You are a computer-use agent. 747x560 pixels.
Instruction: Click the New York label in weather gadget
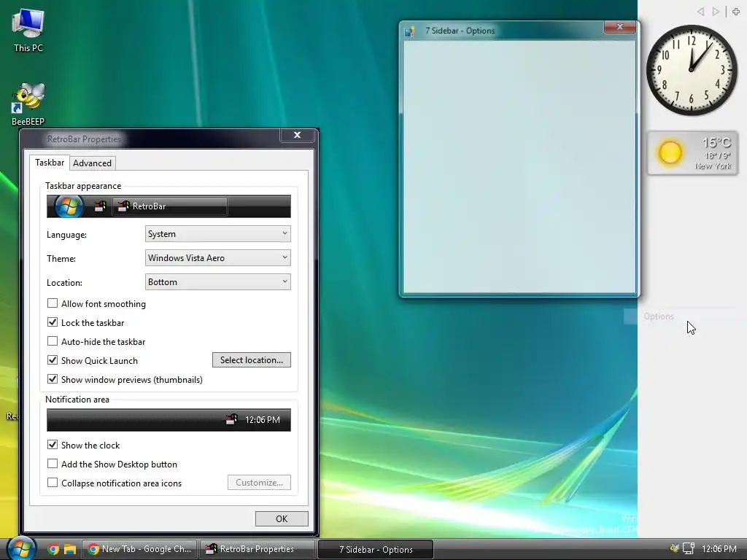coord(713,166)
